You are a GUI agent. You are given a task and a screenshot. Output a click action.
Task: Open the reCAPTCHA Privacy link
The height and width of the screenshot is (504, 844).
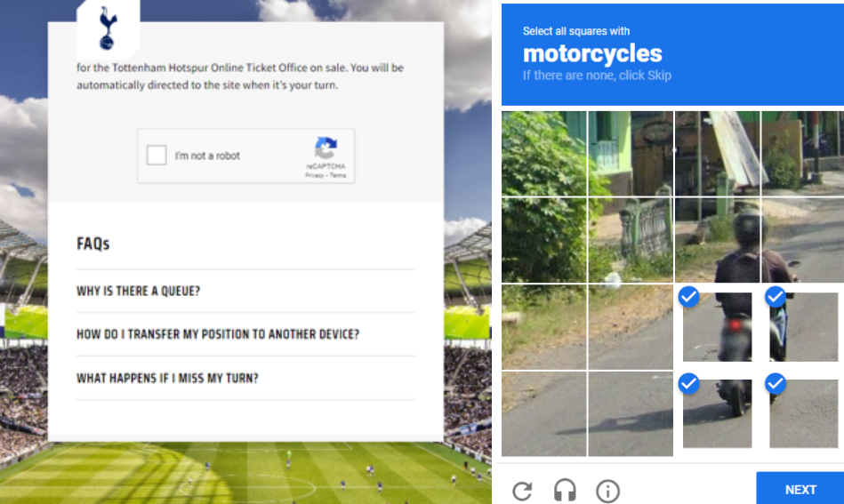(x=314, y=175)
